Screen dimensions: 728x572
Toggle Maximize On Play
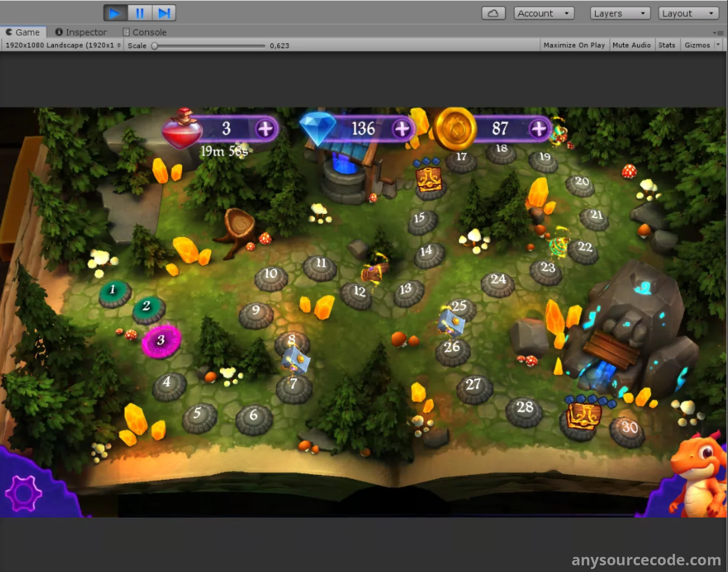[574, 45]
